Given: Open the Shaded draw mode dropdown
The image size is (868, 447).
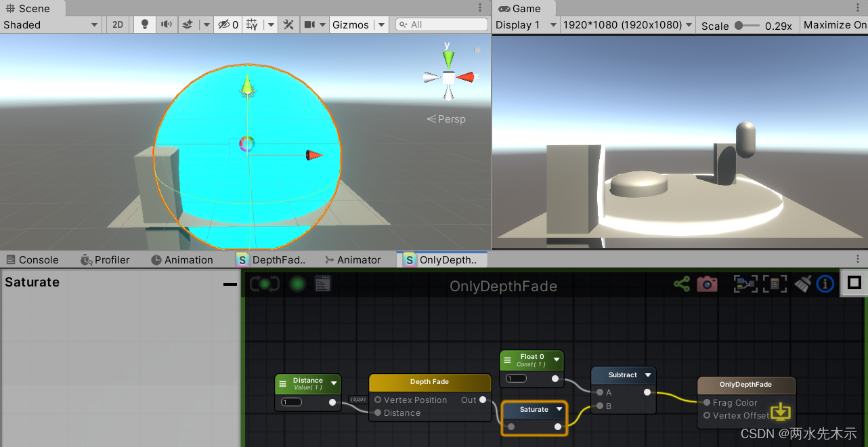Looking at the screenshot, I should click(x=51, y=24).
